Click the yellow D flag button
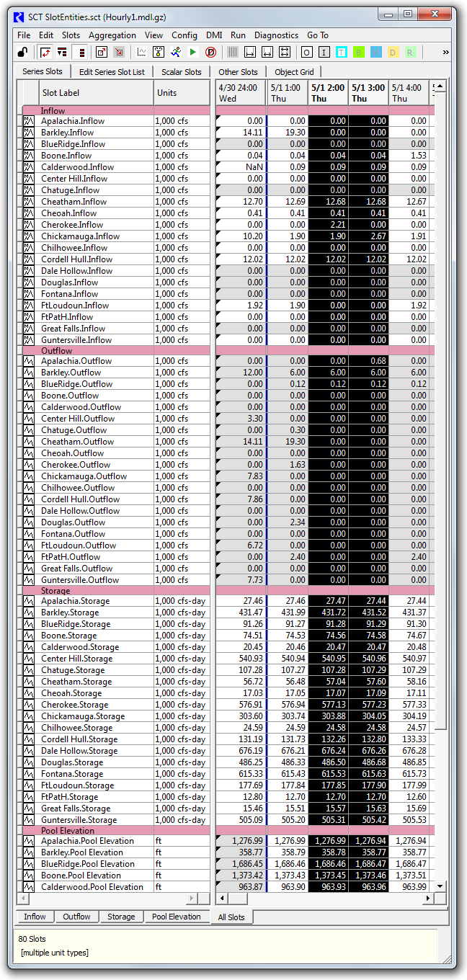The height and width of the screenshot is (980, 467). pos(393,52)
